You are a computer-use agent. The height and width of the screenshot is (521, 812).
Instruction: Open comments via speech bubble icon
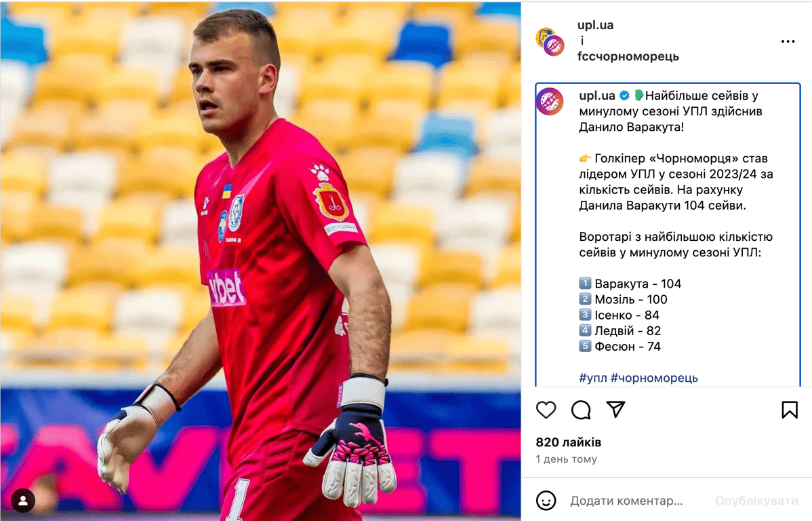point(580,410)
